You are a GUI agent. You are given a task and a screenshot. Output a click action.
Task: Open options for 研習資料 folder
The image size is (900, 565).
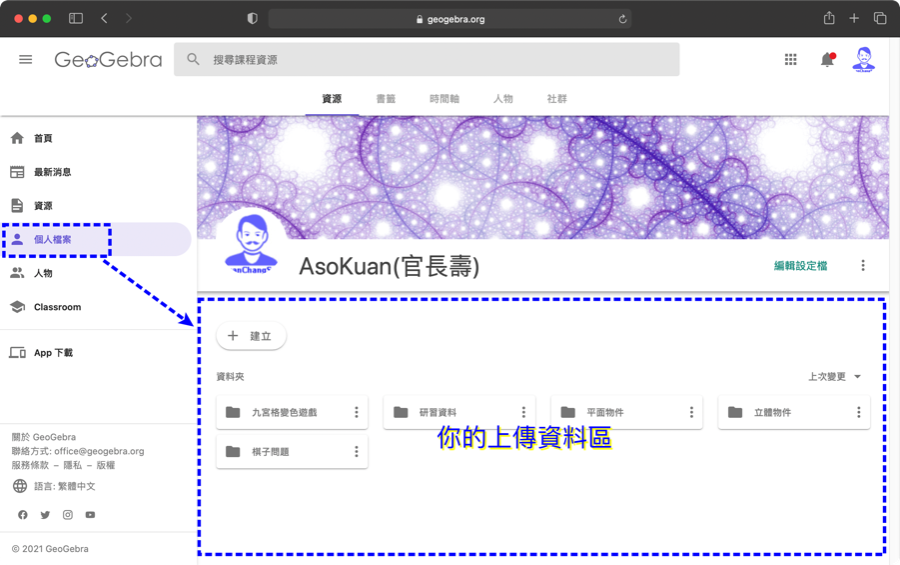[523, 412]
